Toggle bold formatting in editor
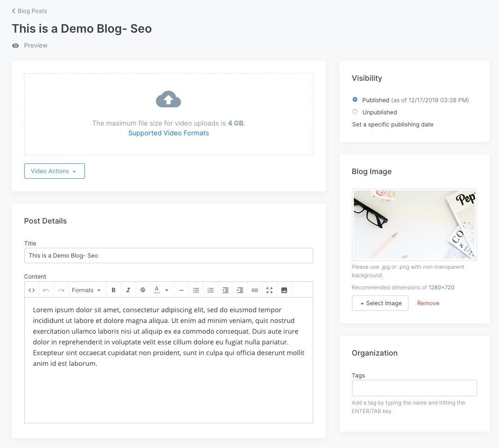Viewport: 499px width, 448px height. tap(113, 290)
